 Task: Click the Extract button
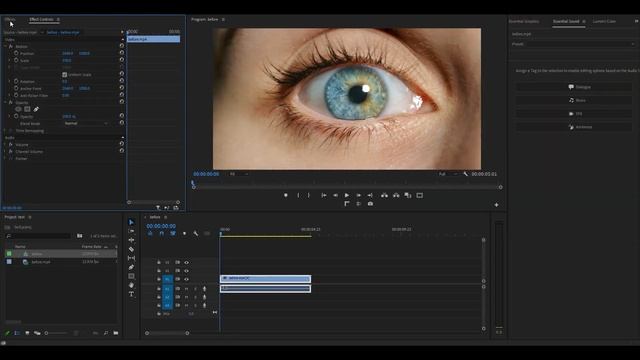(x=396, y=196)
